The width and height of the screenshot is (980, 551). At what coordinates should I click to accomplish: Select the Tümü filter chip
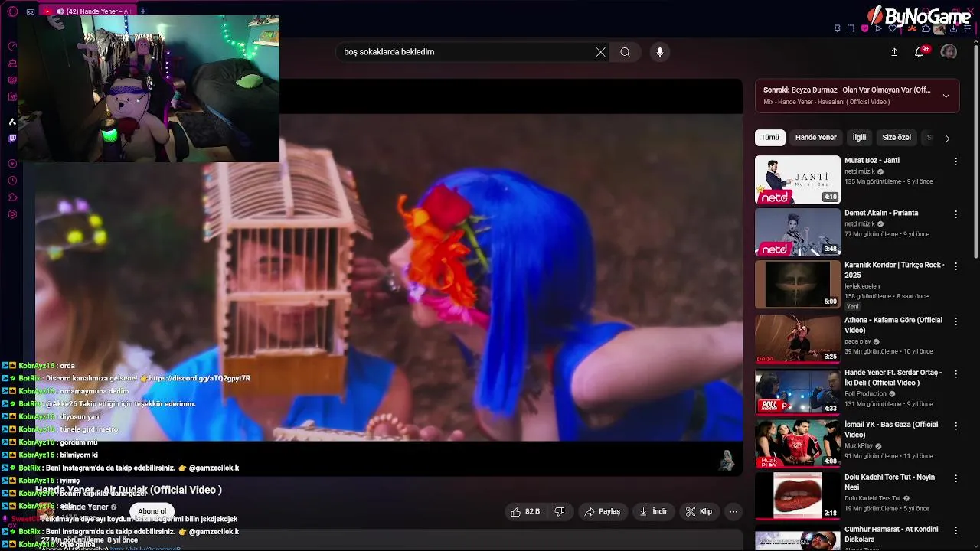[x=769, y=138]
